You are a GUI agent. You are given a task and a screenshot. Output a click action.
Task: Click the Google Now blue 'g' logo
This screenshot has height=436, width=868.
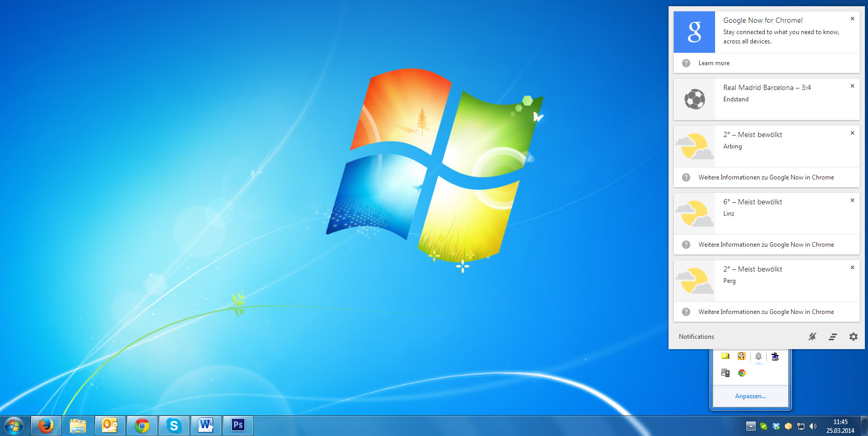point(694,32)
